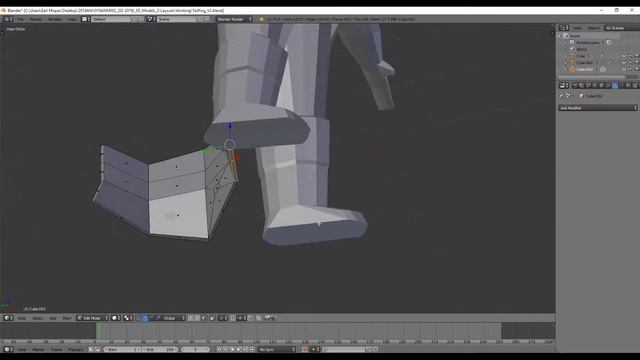Jump to next keyframe

coord(245,349)
